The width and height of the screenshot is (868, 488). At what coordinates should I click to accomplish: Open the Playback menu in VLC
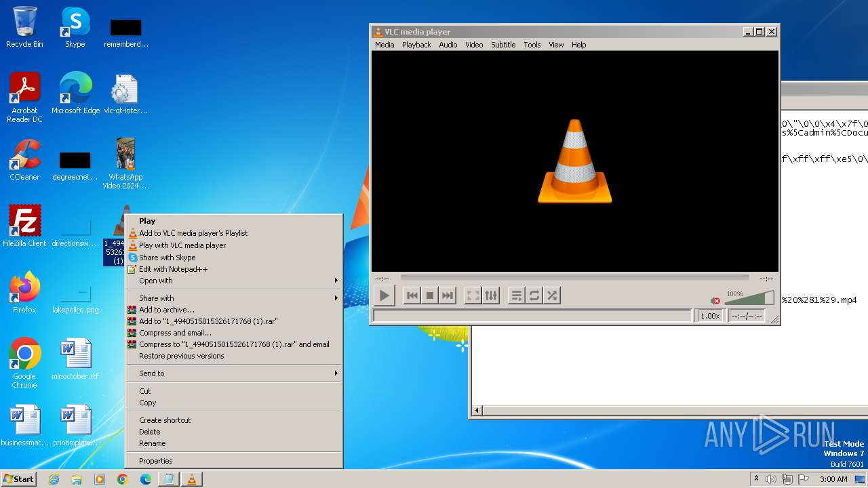tap(416, 45)
